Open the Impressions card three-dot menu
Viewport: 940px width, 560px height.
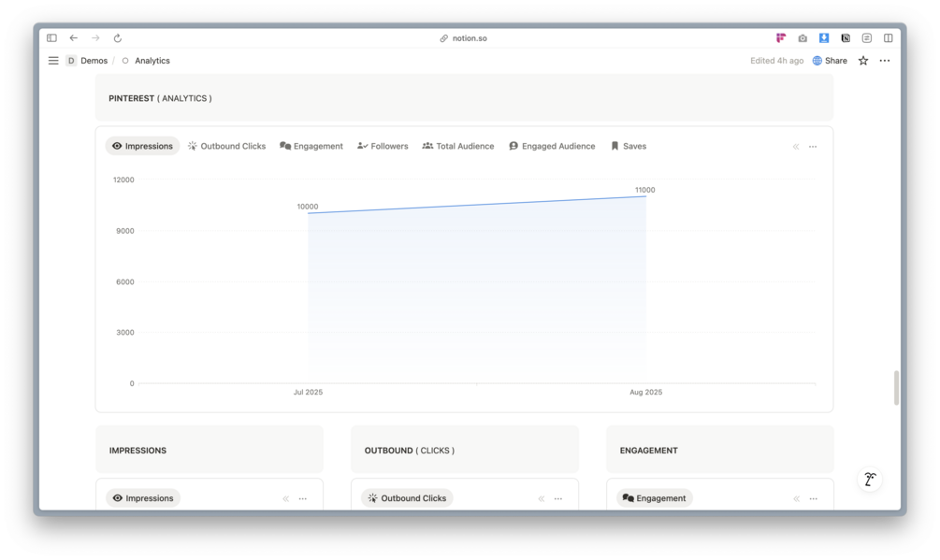(303, 498)
